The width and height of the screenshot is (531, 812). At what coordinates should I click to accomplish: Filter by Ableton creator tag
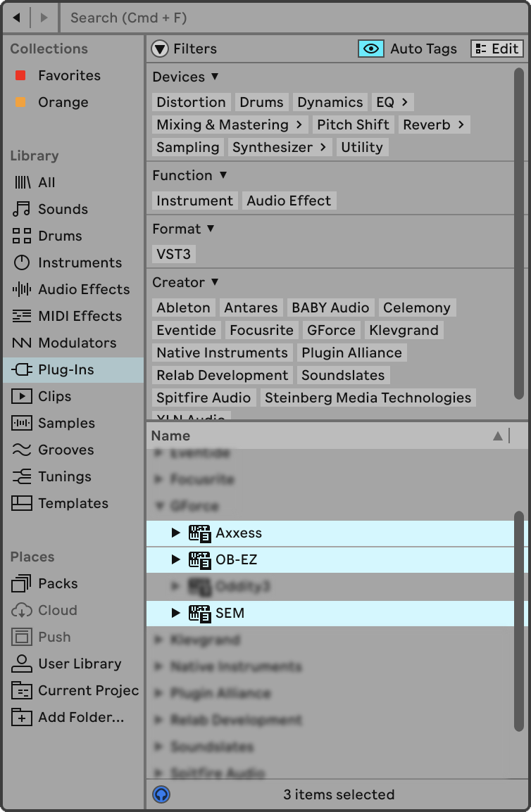coord(184,307)
